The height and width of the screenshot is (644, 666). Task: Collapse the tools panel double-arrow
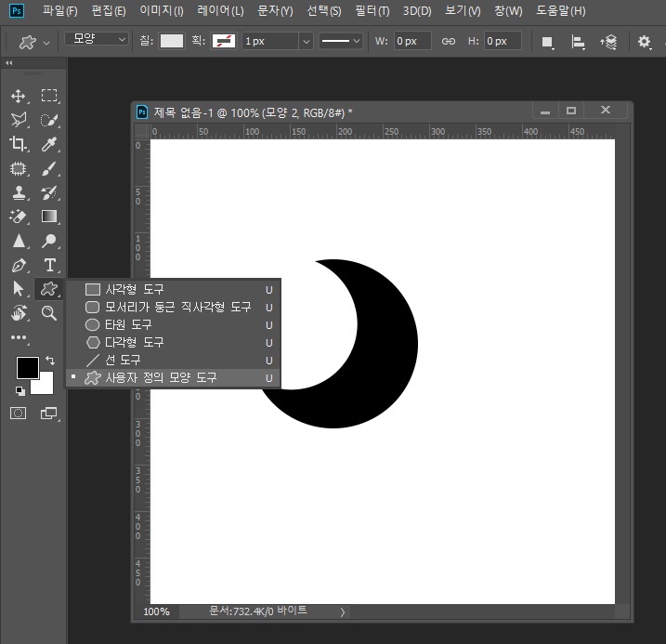pos(9,63)
